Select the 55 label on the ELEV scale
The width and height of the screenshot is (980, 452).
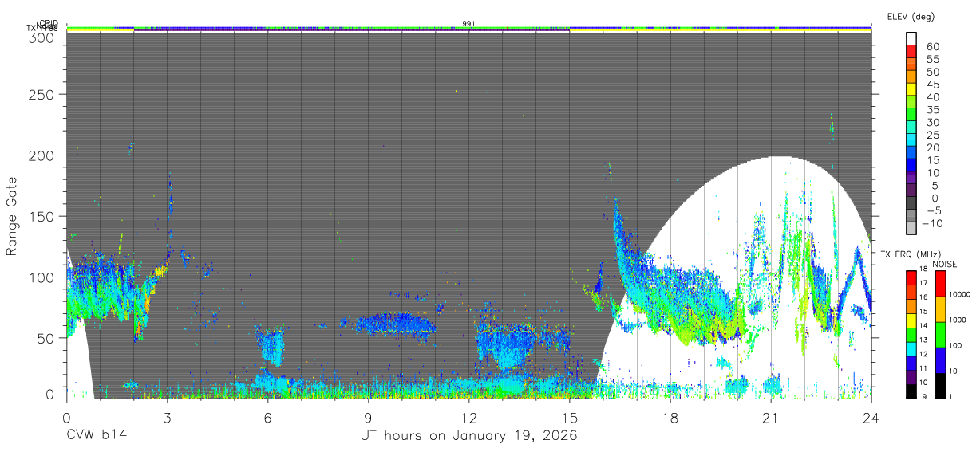pos(933,60)
